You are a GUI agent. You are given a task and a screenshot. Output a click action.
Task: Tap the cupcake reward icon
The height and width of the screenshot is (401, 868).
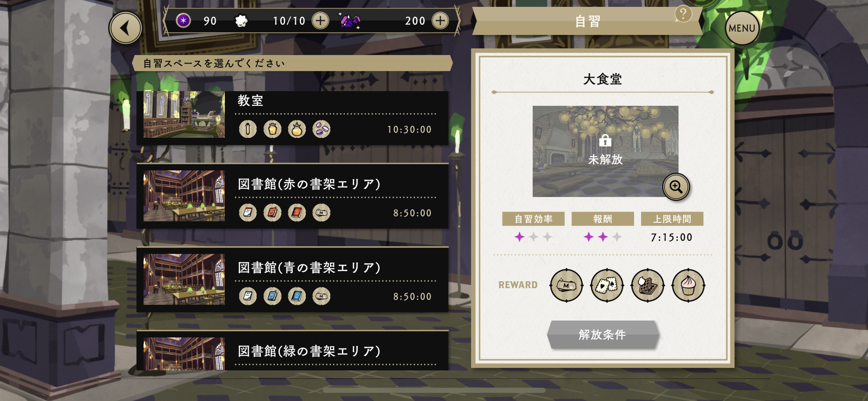pos(688,285)
